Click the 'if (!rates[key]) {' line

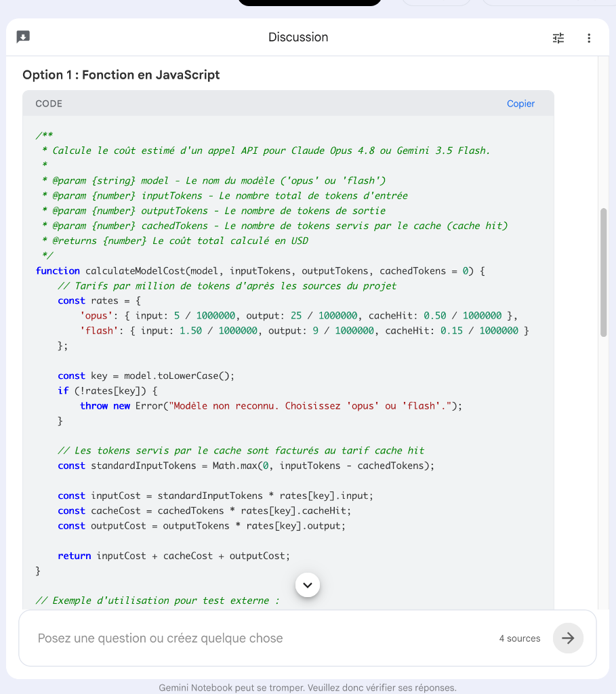click(x=108, y=391)
